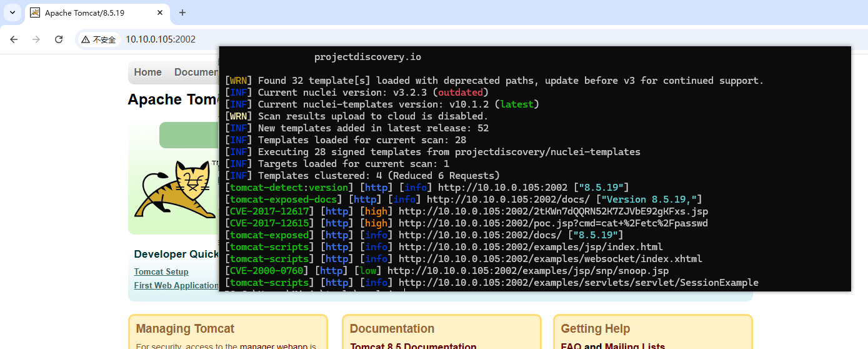
Task: Open a new browser tab
Action: click(182, 13)
